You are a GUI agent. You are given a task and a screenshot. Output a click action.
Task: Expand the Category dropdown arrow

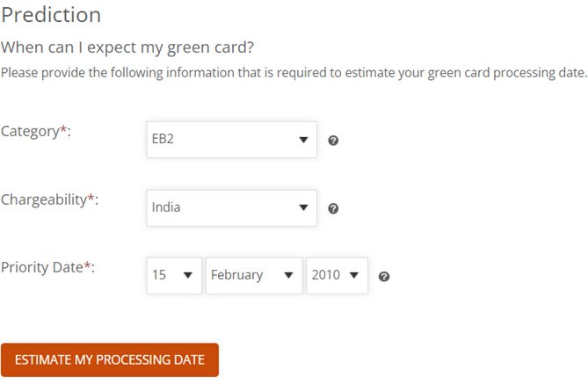303,140
